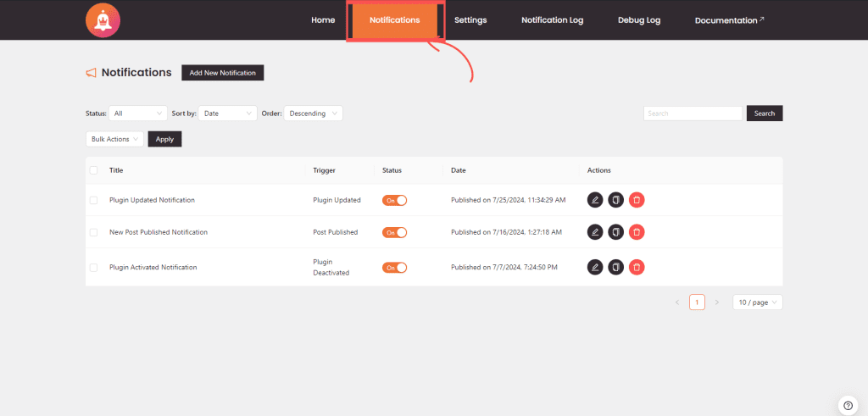
Task: Go to previous page arrow
Action: pyautogui.click(x=677, y=302)
